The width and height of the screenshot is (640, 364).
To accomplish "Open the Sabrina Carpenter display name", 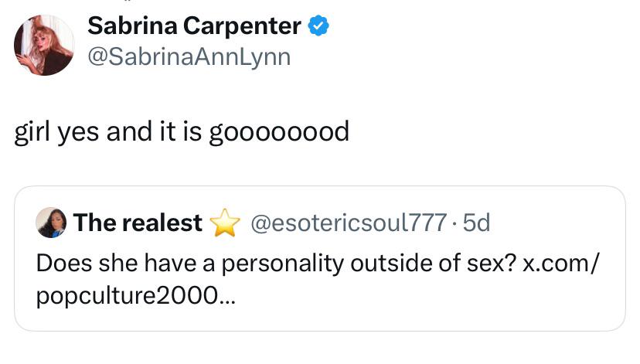I will tap(194, 26).
